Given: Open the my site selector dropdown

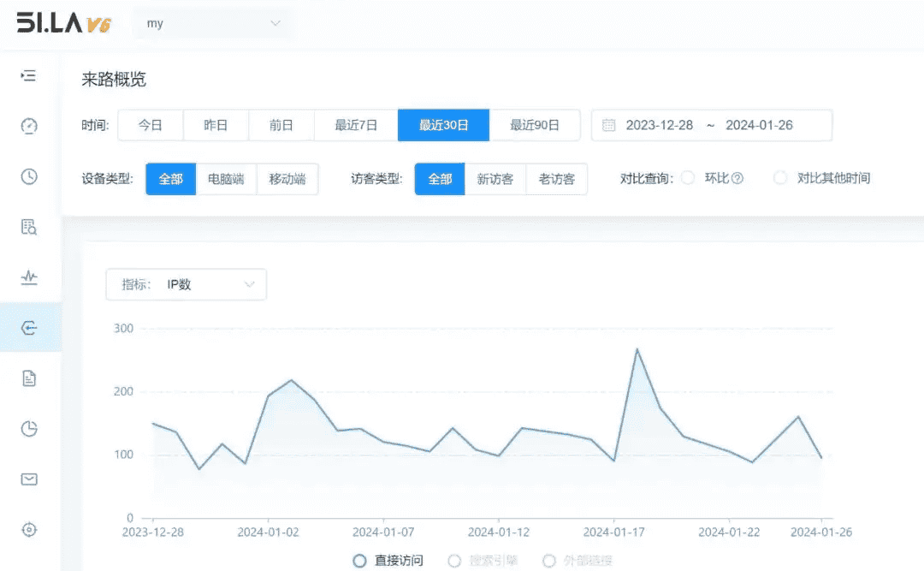Looking at the screenshot, I should (x=212, y=23).
